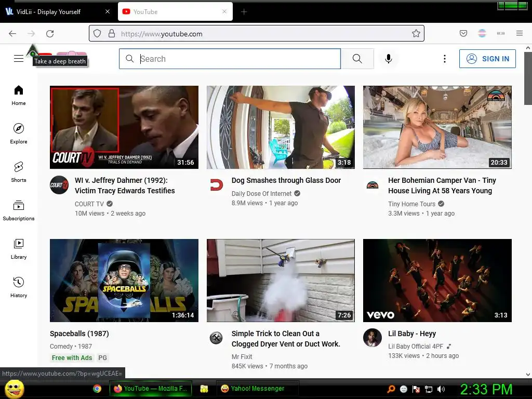Close the VidLii tab
This screenshot has height=399, width=532.
coord(108,12)
